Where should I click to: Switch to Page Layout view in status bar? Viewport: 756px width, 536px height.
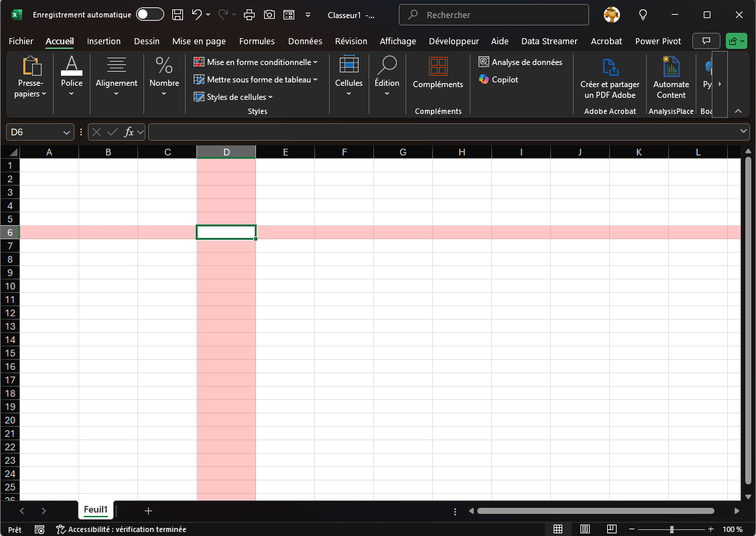[x=584, y=529]
